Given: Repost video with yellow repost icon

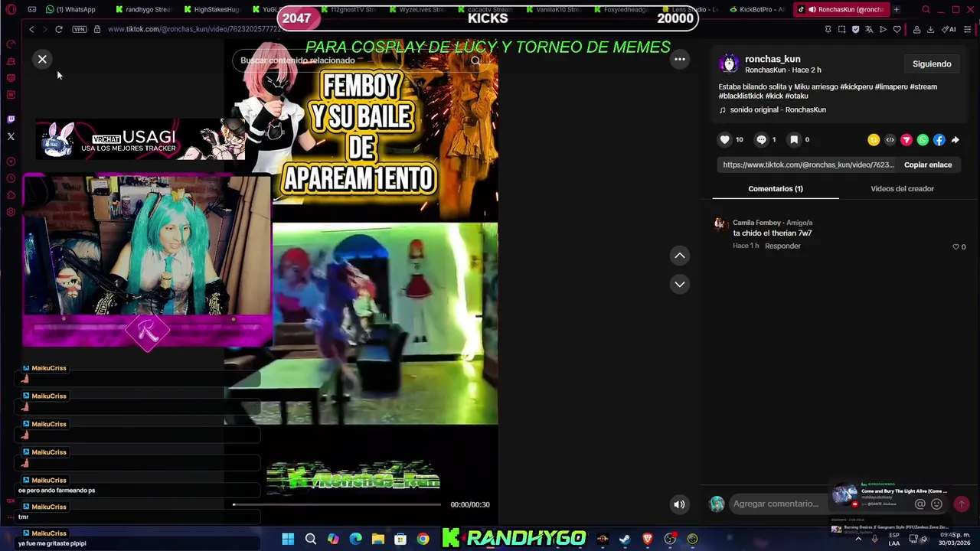Looking at the screenshot, I should (874, 140).
